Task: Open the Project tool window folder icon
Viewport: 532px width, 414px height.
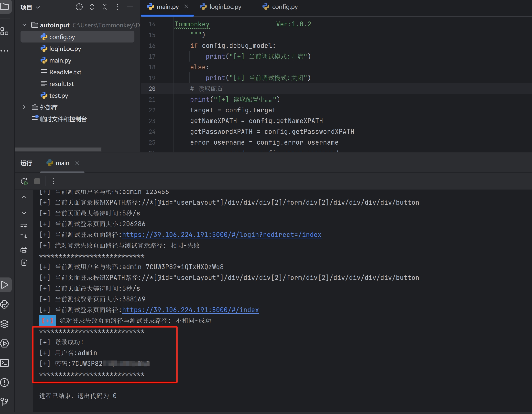Action: [x=4, y=6]
